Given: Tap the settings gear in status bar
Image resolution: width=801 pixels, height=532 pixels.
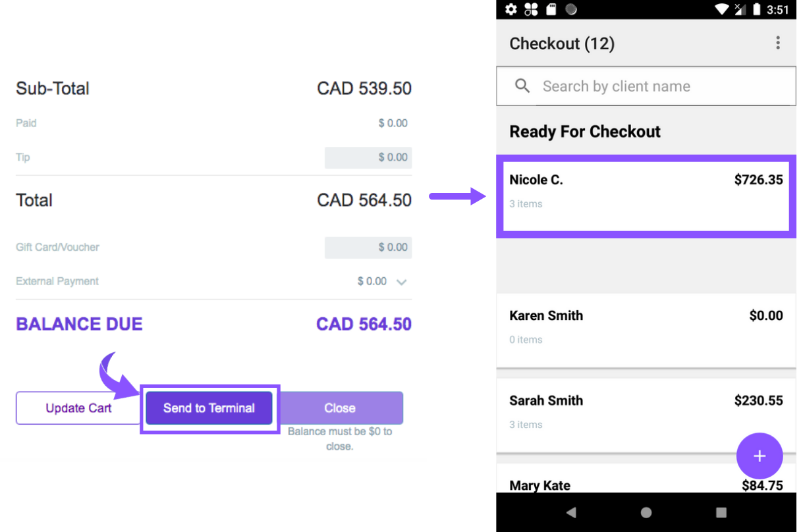Looking at the screenshot, I should pyautogui.click(x=511, y=9).
